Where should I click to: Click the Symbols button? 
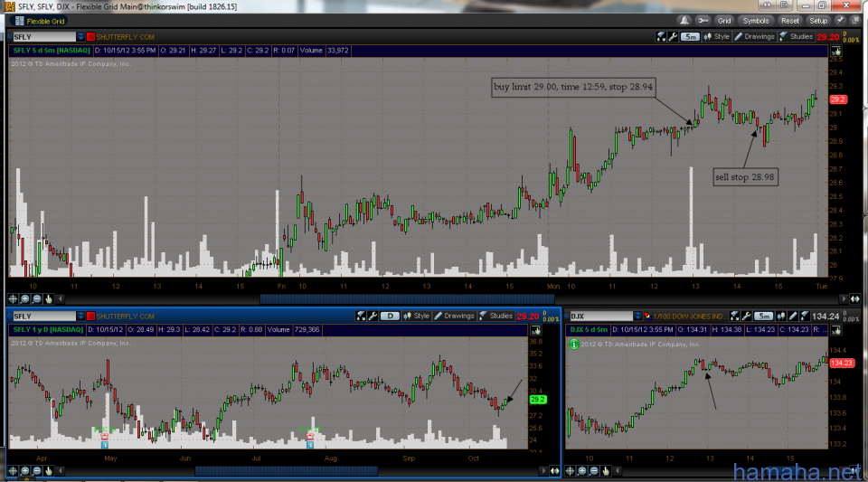click(756, 20)
